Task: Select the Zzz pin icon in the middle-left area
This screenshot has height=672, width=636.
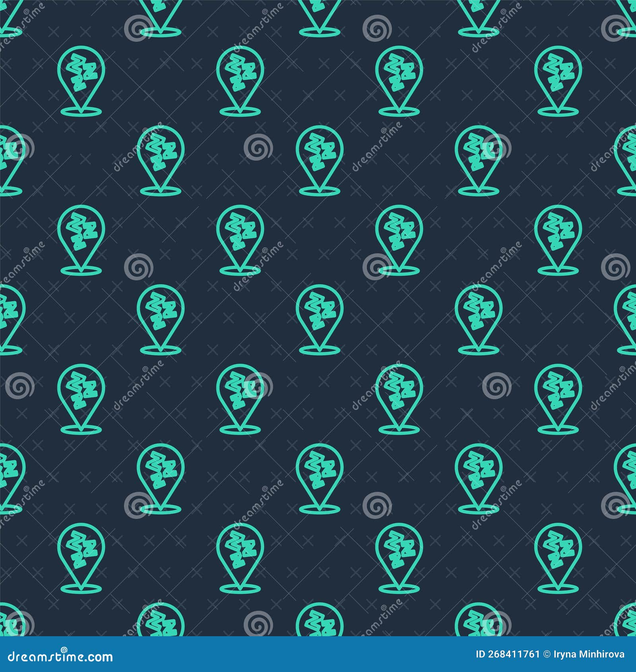Action: [x=81, y=239]
